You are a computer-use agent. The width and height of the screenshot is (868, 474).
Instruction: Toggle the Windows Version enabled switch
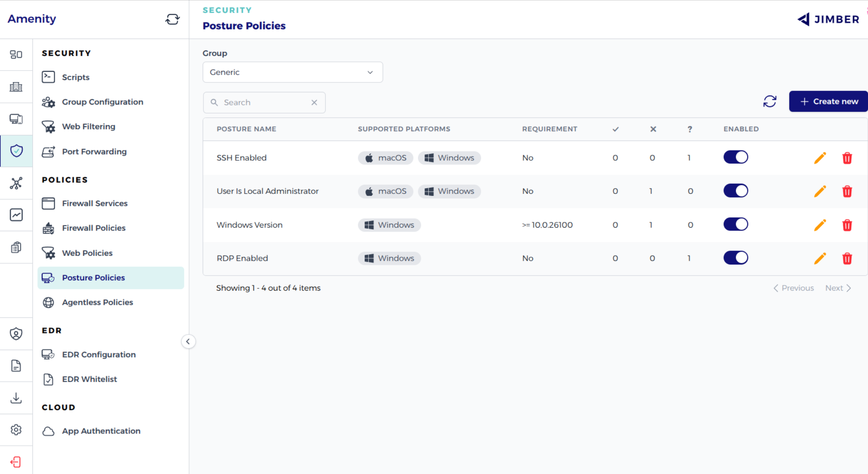click(x=736, y=224)
